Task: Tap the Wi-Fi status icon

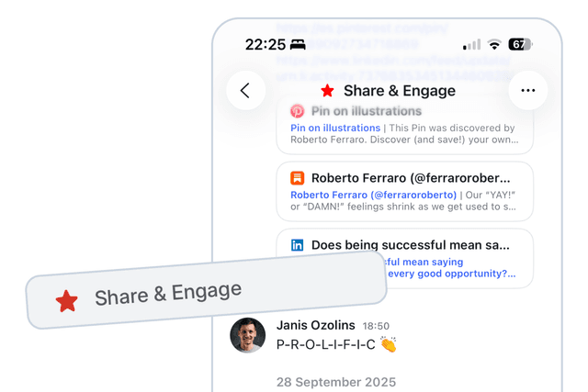Action: pyautogui.click(x=494, y=45)
